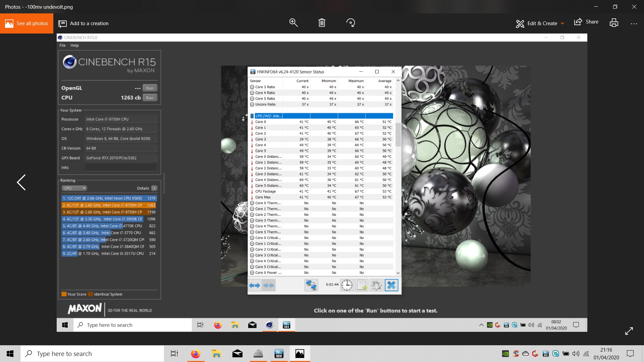Screen dimensions: 644x362
Task: Click the Processor field Intel Core i7-9750H
Action: point(121,119)
